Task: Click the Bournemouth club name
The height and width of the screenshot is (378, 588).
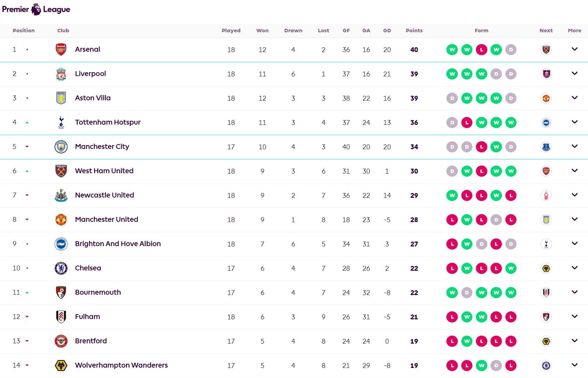Action: pos(98,292)
